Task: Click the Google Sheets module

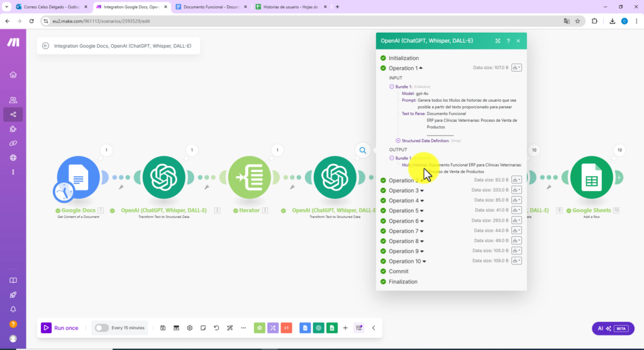Action: coord(591,178)
